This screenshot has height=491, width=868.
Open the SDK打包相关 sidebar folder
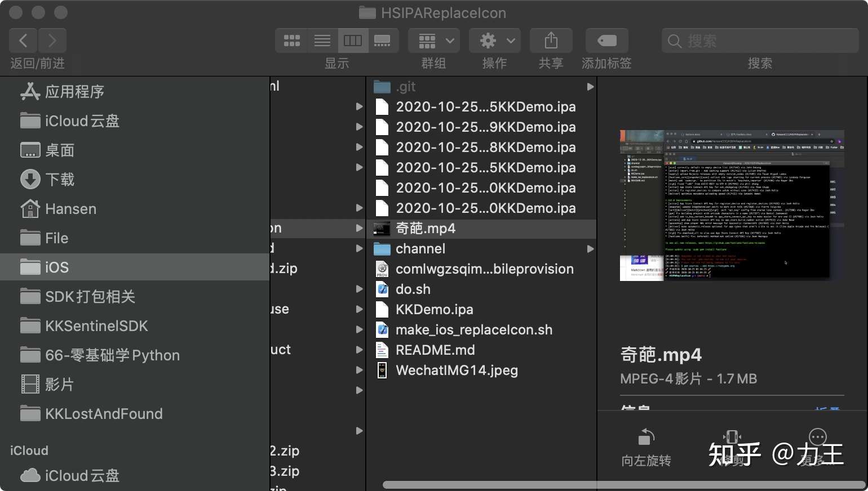coord(135,297)
